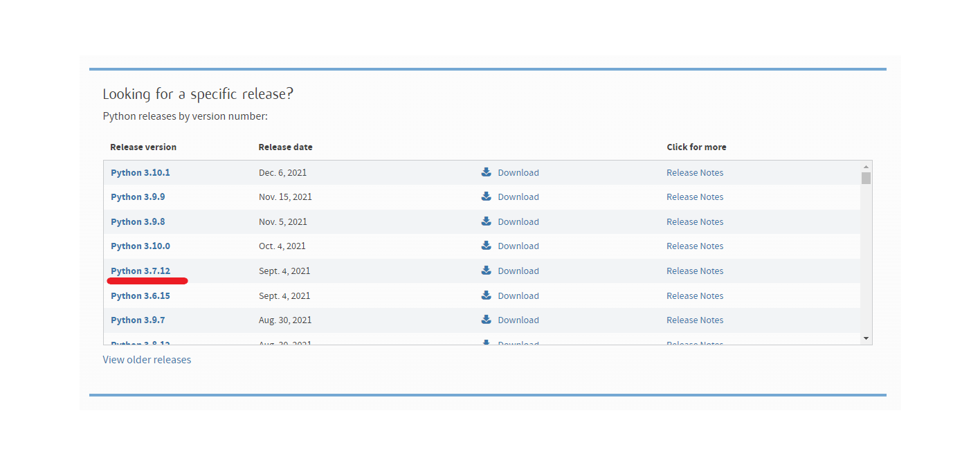Click the Release version column header
980x465 pixels.
pos(143,147)
